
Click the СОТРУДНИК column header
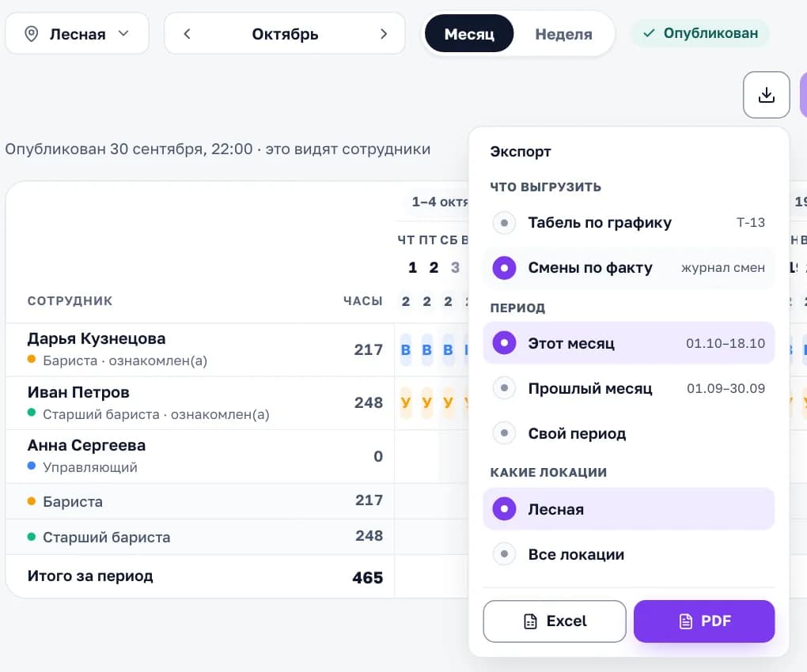(70, 300)
